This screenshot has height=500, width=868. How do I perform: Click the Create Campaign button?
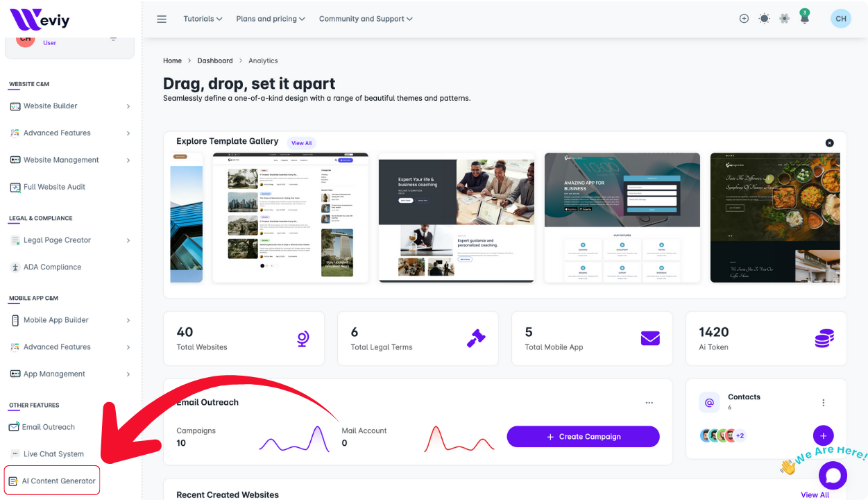(x=583, y=437)
